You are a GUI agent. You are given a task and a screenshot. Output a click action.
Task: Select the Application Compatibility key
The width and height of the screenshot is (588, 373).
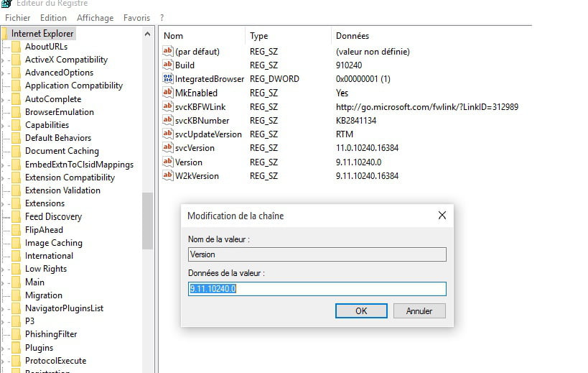(x=74, y=86)
